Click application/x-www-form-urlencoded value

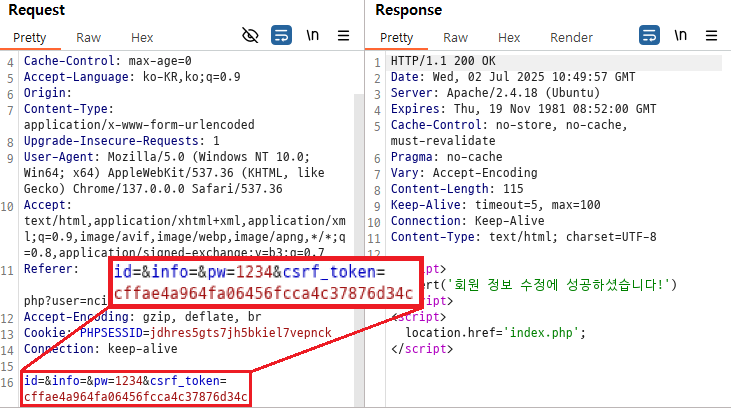click(139, 125)
